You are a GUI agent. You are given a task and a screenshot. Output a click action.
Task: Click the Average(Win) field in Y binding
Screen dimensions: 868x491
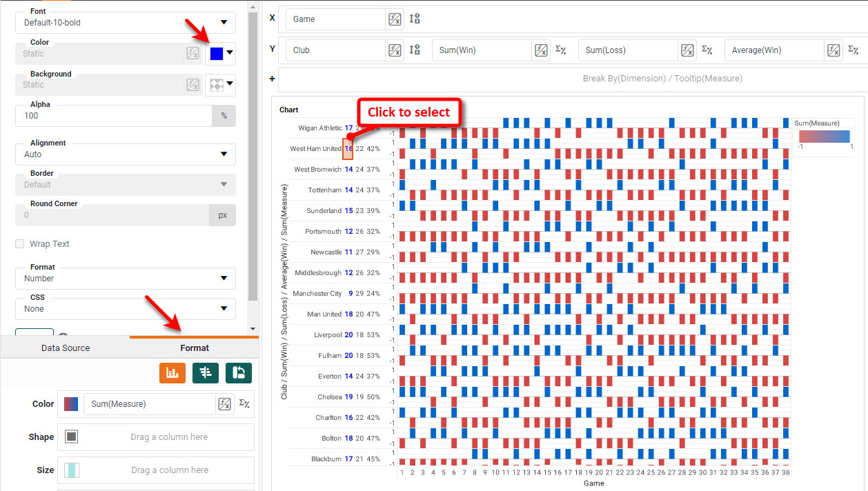[774, 50]
